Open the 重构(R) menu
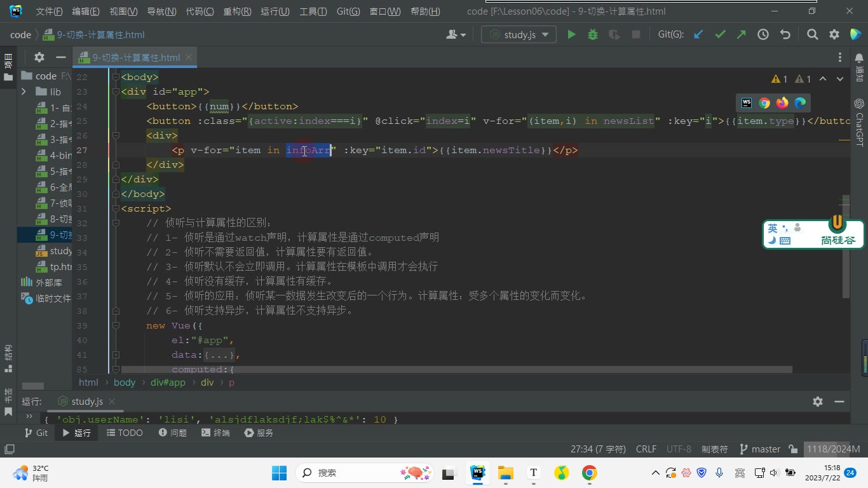Screen dimensions: 868x488 [x=237, y=11]
